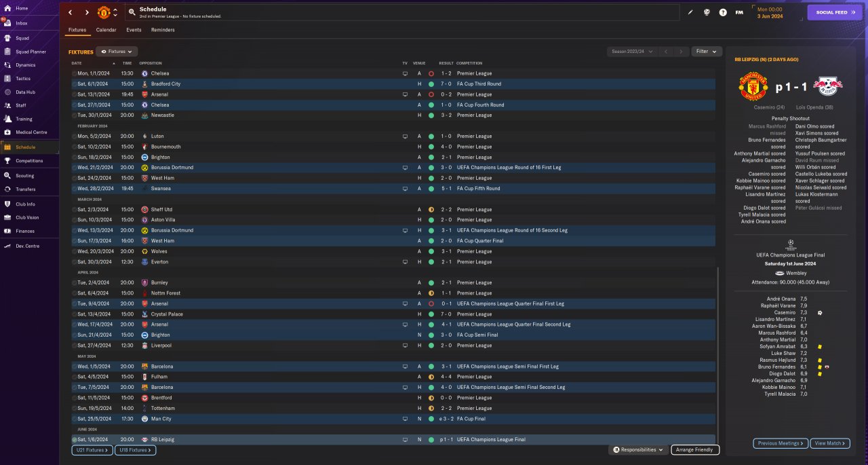Open the Filter dropdown
Screen dimensions: 868x465
click(707, 52)
